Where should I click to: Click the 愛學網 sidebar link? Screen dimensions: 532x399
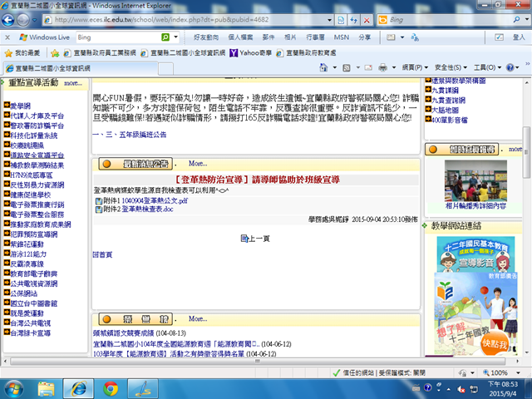point(20,106)
